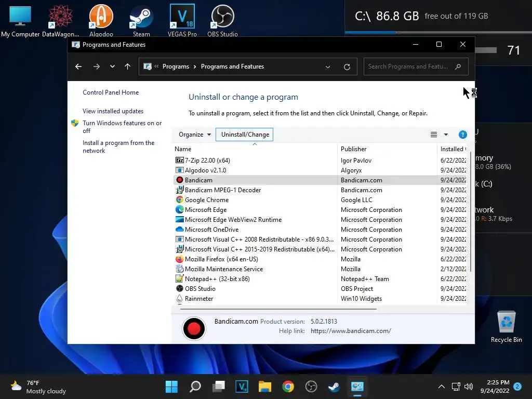Select the Microsoft Edge entry
532x399 pixels.
(320, 209)
